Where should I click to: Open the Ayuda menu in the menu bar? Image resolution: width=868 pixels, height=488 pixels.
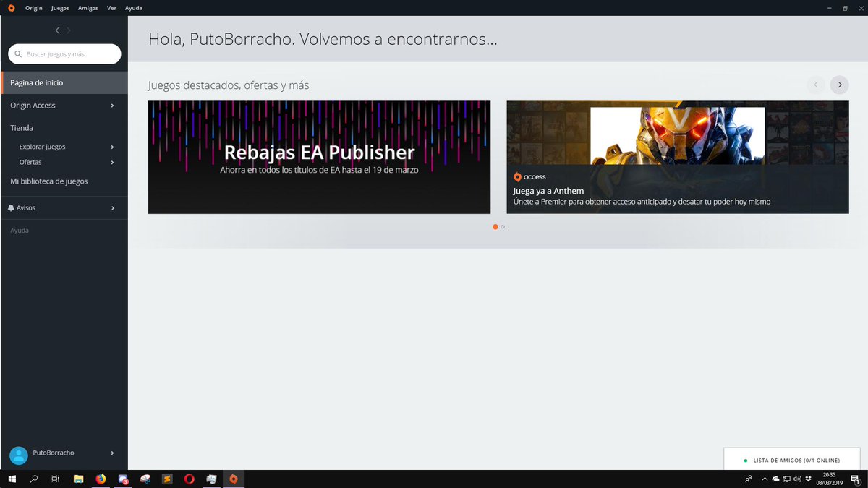(x=133, y=8)
